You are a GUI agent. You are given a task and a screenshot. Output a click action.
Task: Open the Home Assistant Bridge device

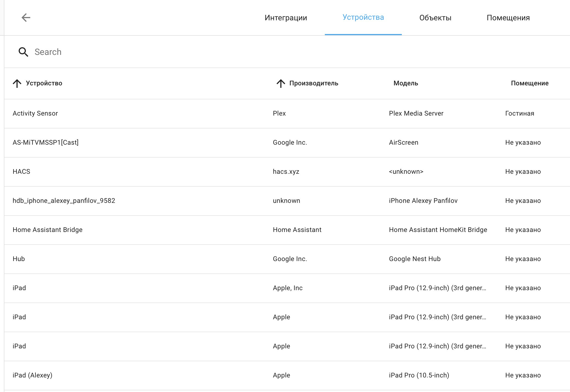tap(287, 230)
